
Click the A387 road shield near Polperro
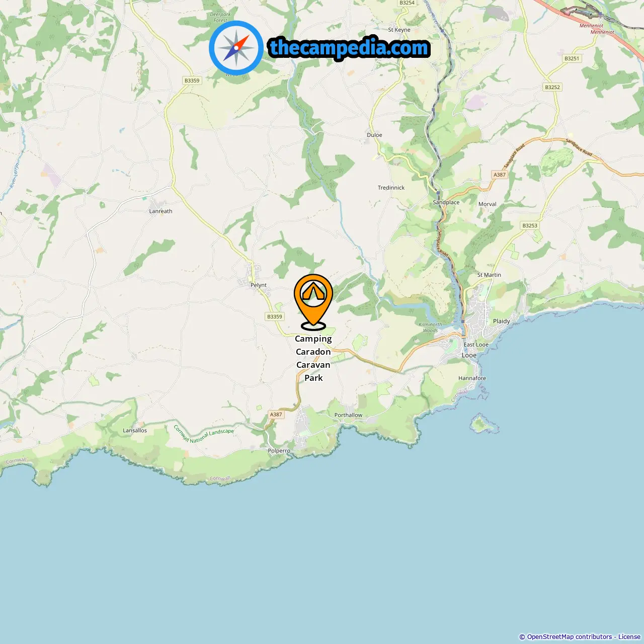click(276, 415)
